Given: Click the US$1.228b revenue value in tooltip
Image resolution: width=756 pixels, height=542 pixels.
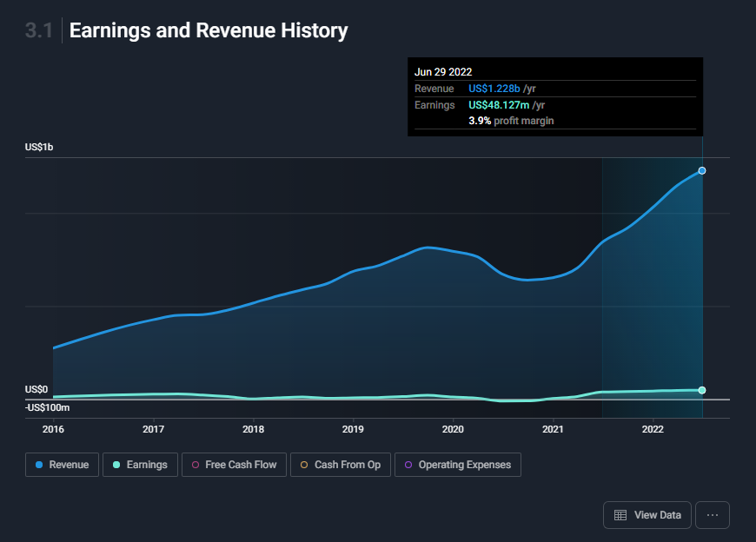Looking at the screenshot, I should click(494, 89).
